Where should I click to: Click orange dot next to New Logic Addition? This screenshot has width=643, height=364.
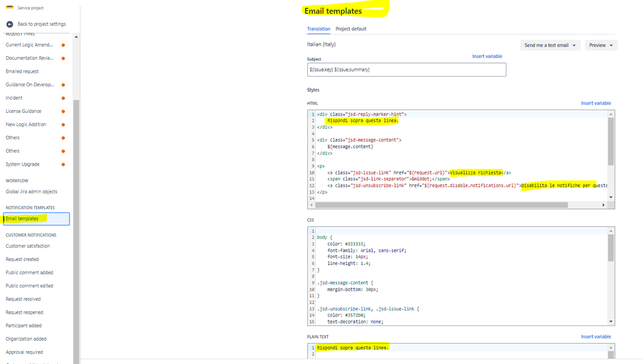click(x=63, y=124)
